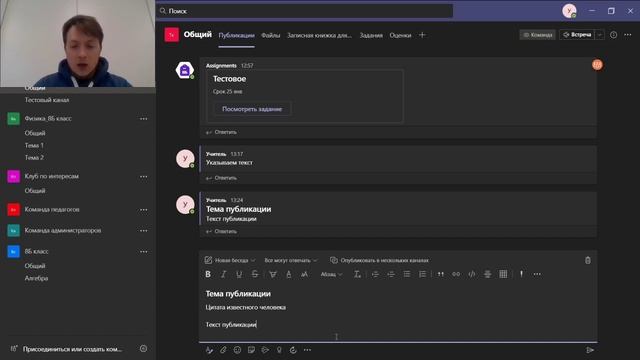Screen dimensions: 640x360
Task: Toggle bold formatting in compose toolbar
Action: [208, 274]
